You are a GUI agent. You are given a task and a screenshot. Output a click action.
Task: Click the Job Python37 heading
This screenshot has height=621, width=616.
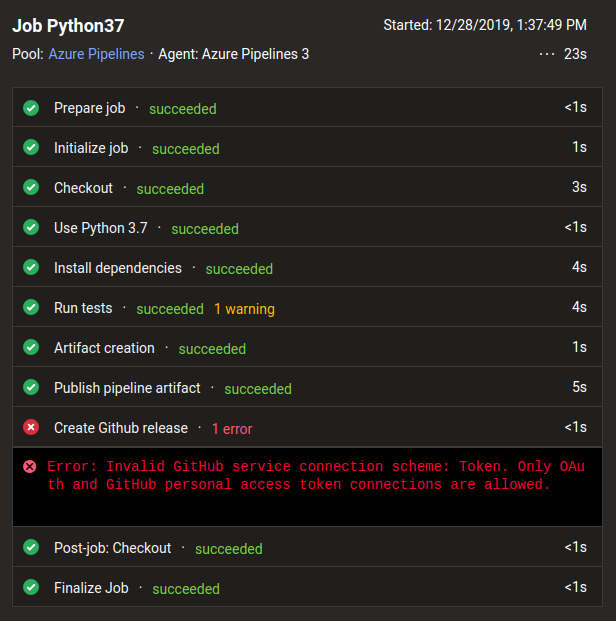click(68, 26)
